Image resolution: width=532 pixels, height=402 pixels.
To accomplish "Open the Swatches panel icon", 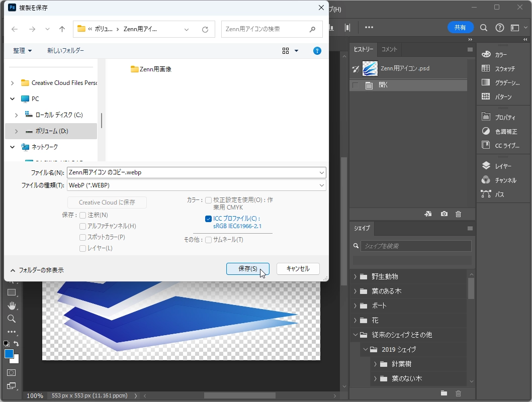I will (486, 68).
